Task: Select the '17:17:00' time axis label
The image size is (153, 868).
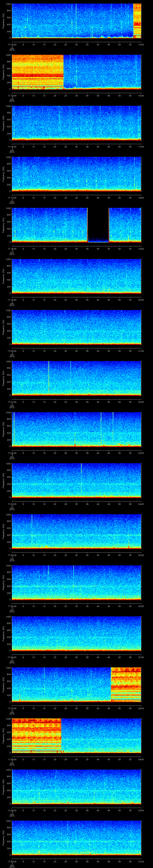Action: click(x=12, y=198)
